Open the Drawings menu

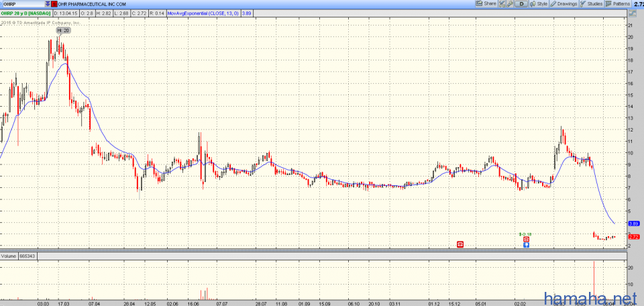[x=564, y=4]
